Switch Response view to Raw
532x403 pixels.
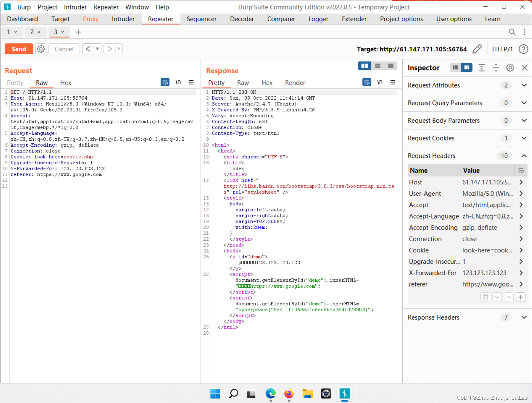pos(243,83)
